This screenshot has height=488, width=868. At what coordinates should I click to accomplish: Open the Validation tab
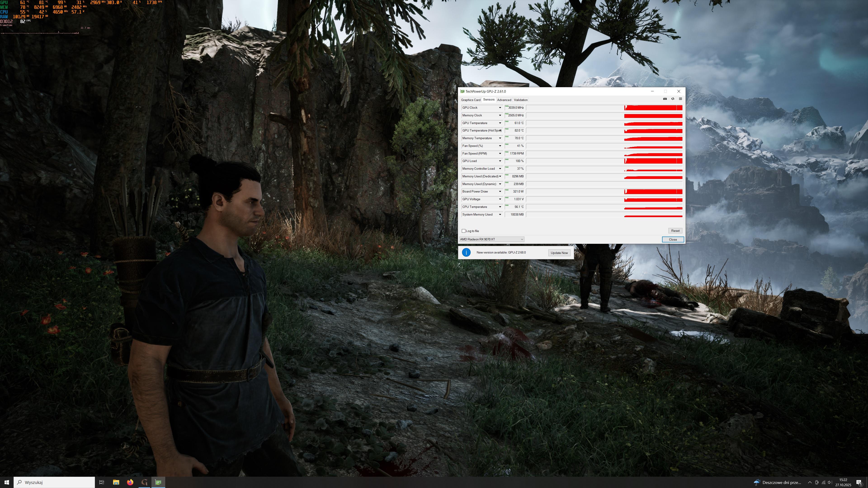[521, 100]
